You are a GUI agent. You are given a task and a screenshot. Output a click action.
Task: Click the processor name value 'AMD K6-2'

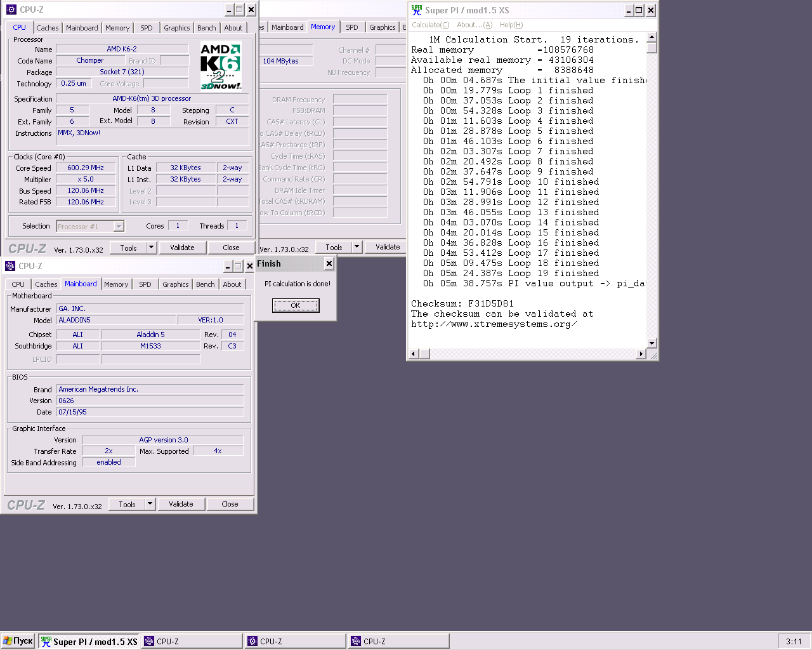pyautogui.click(x=122, y=49)
